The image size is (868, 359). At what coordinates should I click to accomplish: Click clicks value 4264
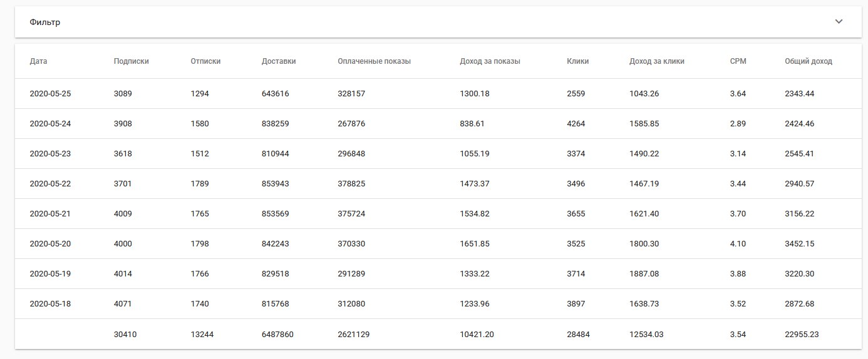(x=576, y=124)
